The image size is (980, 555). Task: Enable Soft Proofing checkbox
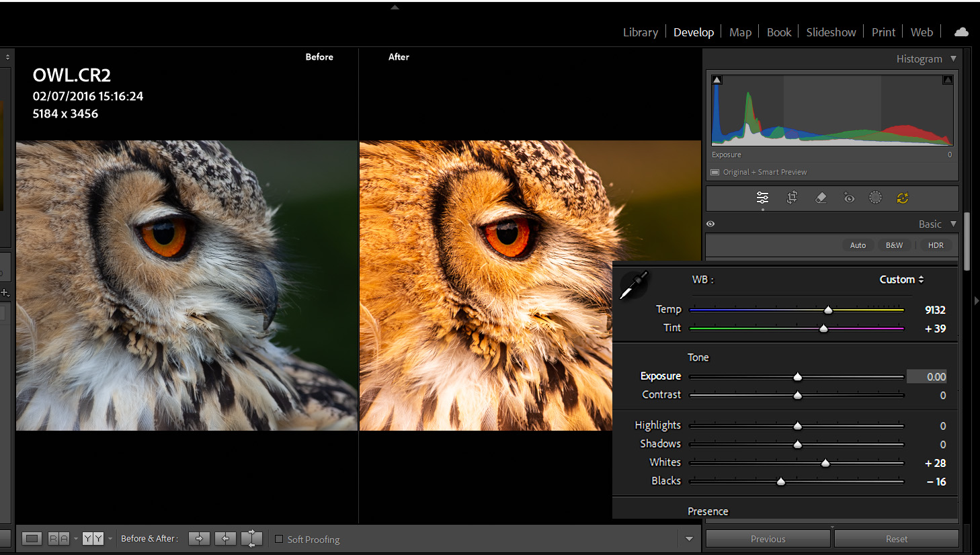point(279,539)
